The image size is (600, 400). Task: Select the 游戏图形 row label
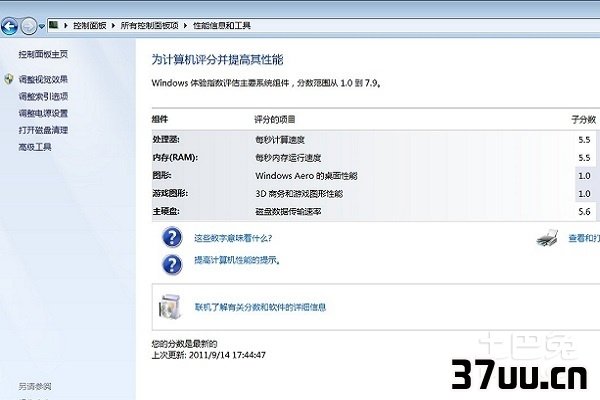(170, 193)
